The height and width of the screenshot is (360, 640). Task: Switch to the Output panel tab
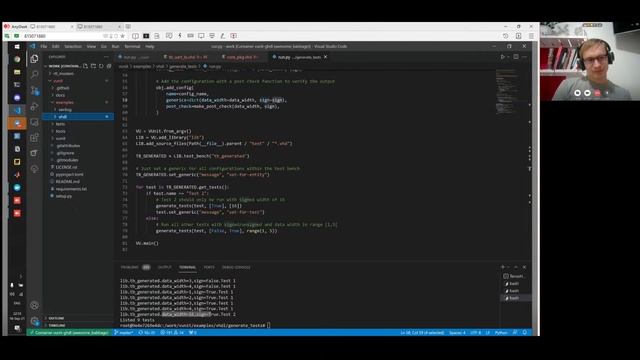164,267
